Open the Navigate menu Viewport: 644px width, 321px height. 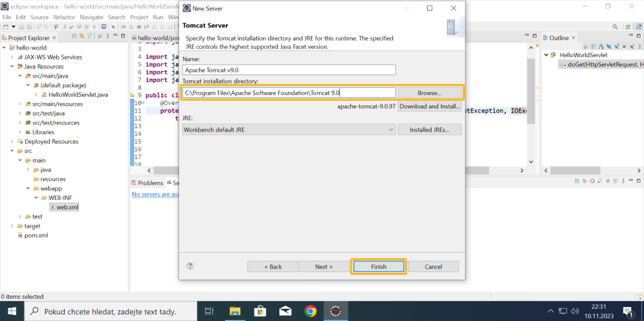coord(92,17)
